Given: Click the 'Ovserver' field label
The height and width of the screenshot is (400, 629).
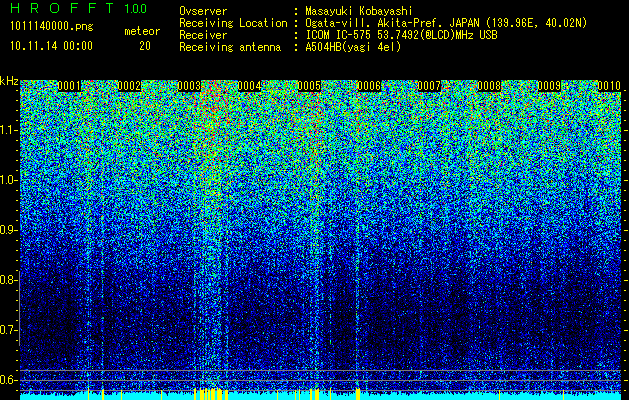Looking at the screenshot, I should click(x=203, y=11).
